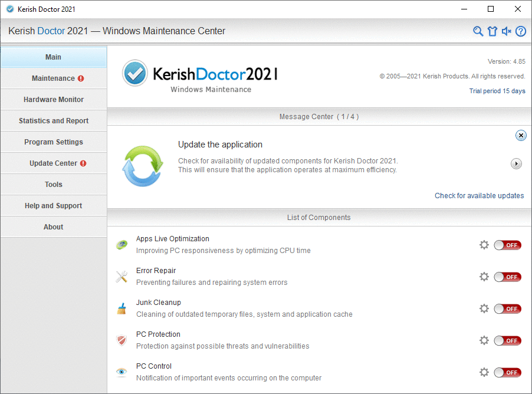Turn on PC Protection switch
This screenshot has width=532, height=394.
(508, 340)
